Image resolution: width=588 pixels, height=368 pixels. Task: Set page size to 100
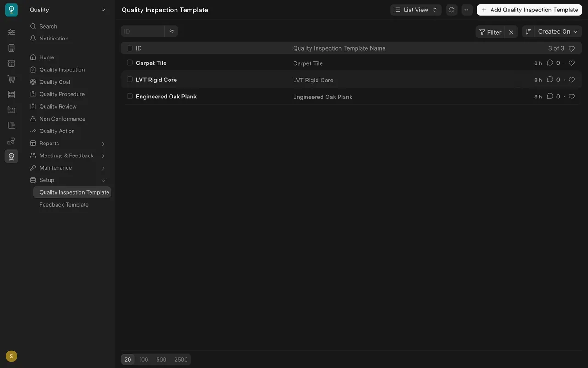[x=144, y=360]
